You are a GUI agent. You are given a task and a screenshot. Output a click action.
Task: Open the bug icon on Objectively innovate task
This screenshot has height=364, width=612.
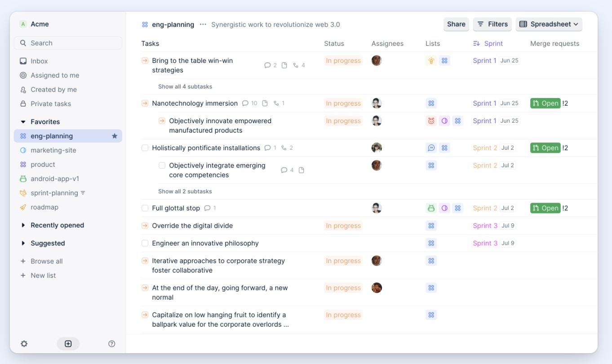pos(431,120)
